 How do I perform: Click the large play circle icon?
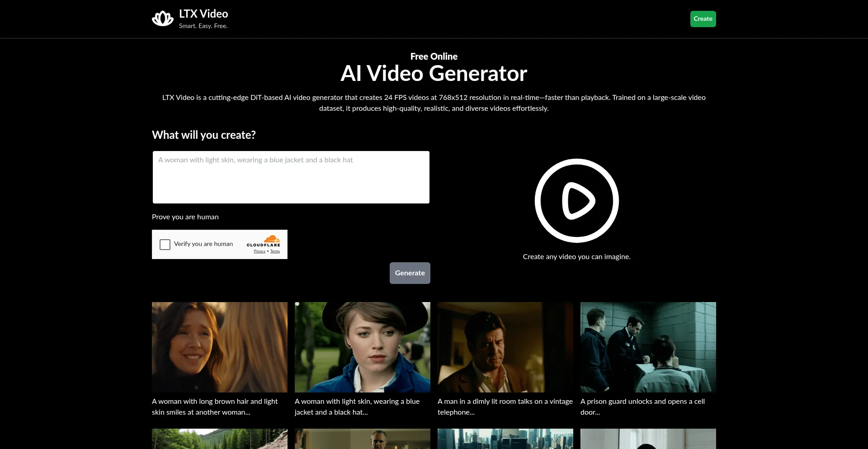pyautogui.click(x=576, y=201)
